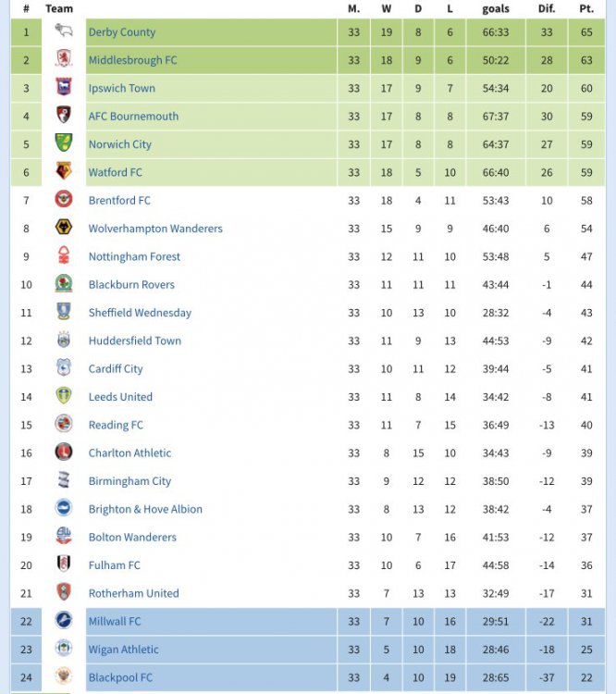Click the Blackpool FC team link
This screenshot has height=694, width=616.
[120, 677]
